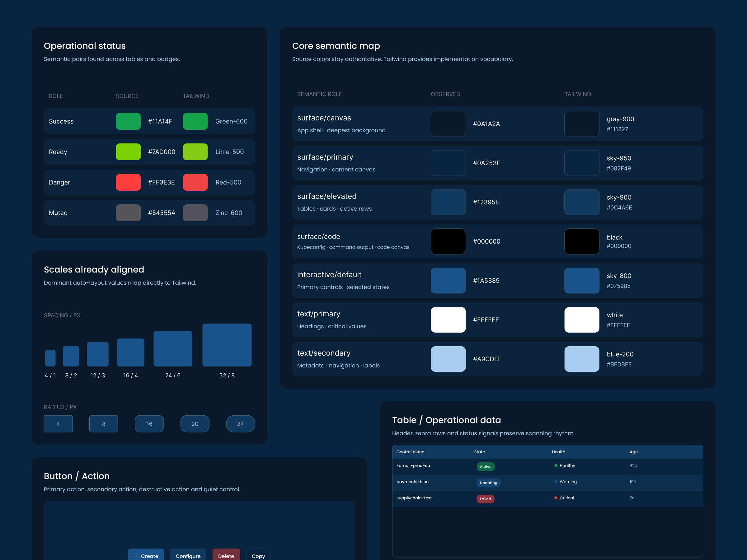Select the Muted source swatch #54555A
The height and width of the screenshot is (560, 747).
click(x=128, y=213)
